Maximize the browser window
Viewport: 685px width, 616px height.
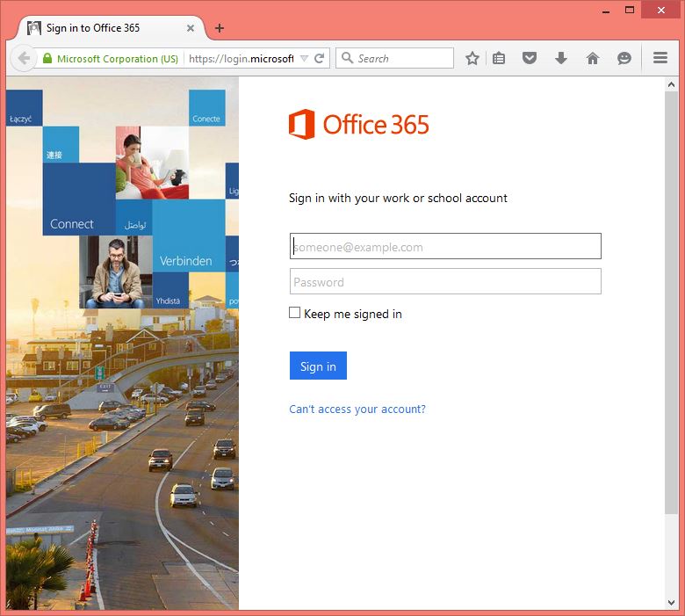coord(630,10)
